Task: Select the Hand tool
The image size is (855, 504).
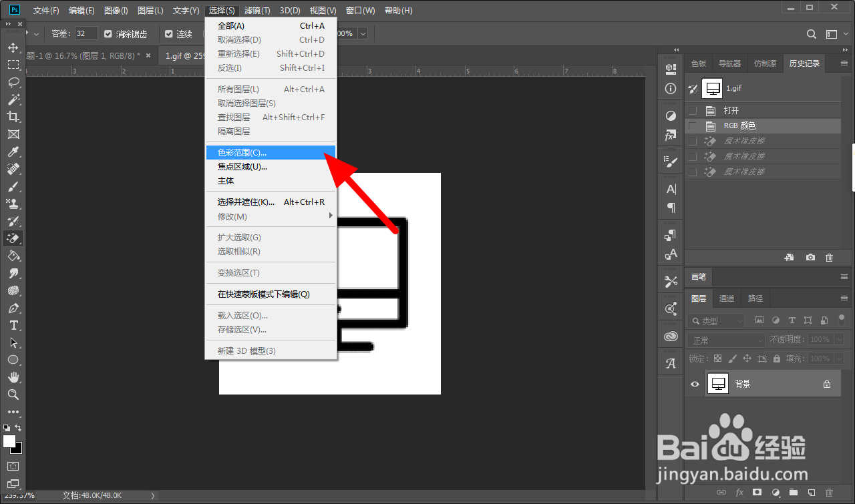Action: 13,377
